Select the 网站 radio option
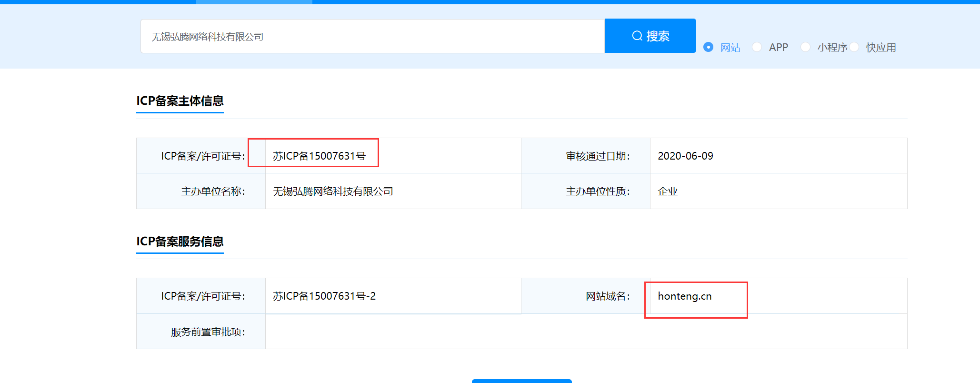 [x=708, y=47]
